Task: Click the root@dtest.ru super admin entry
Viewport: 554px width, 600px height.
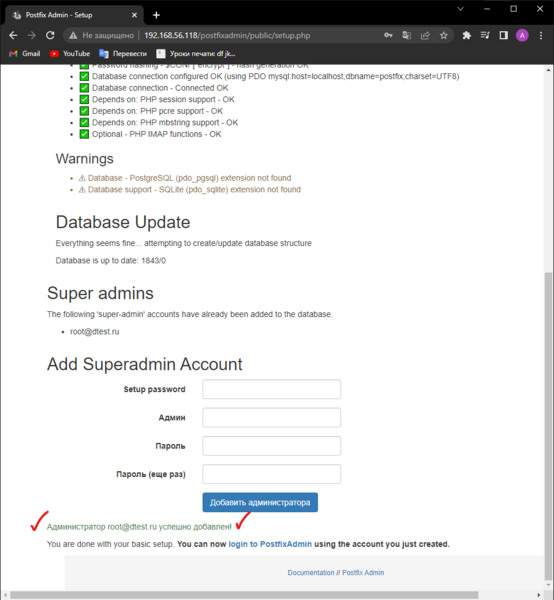Action: (x=95, y=332)
